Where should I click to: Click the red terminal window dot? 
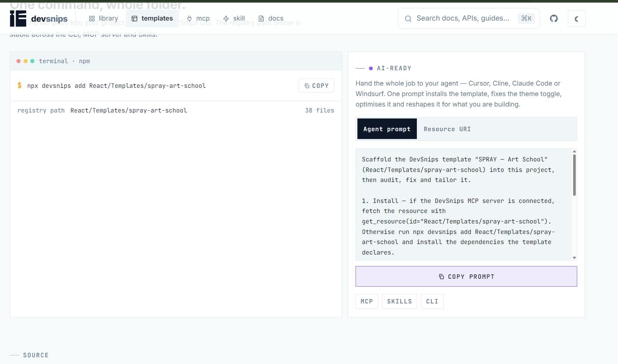coord(18,61)
